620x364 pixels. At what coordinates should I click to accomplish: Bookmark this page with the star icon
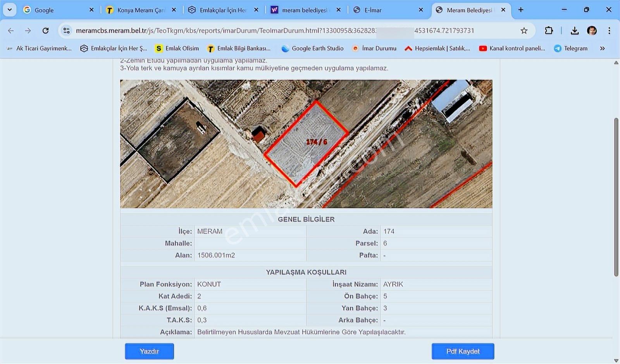(x=524, y=31)
